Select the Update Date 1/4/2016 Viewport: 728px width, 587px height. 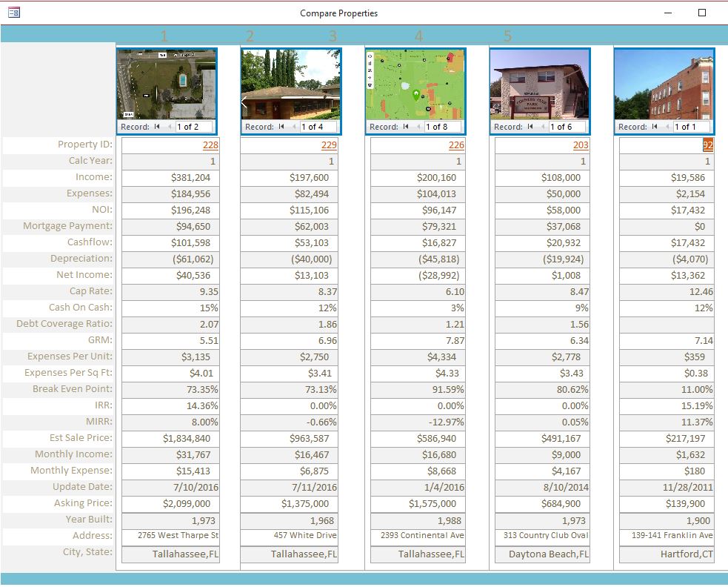click(418, 487)
